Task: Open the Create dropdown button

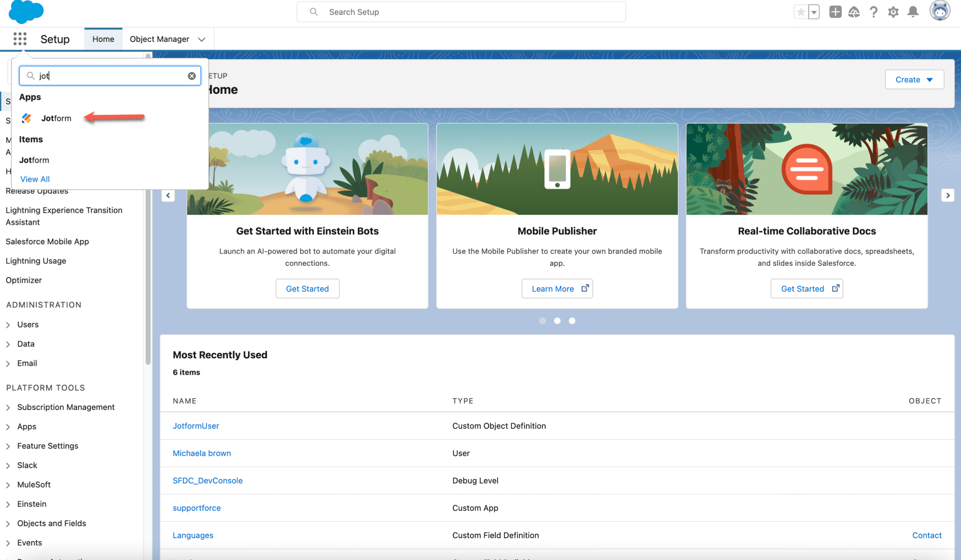Action: (x=914, y=80)
